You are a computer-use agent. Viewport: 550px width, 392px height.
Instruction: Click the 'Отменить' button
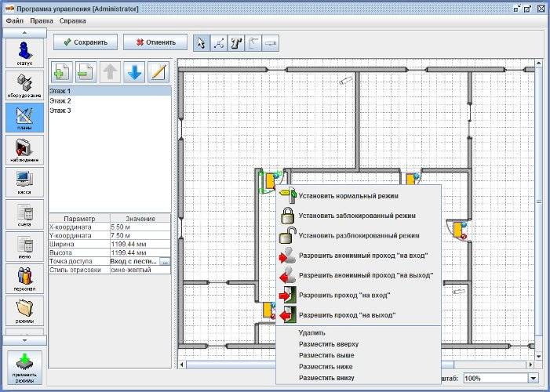point(155,42)
